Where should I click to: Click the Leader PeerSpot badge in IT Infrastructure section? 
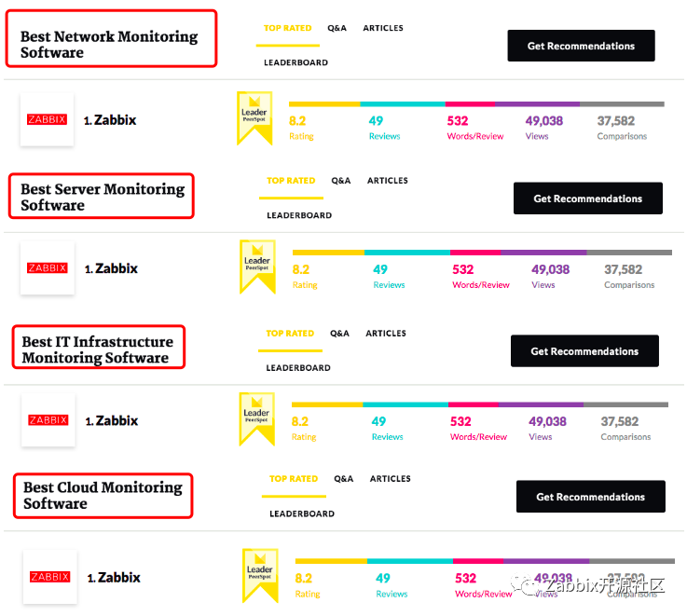(x=256, y=418)
